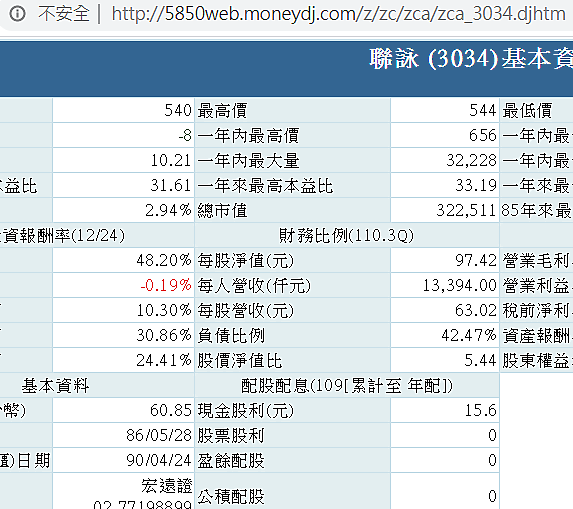
Task: Select the value 544
Action: (x=482, y=111)
